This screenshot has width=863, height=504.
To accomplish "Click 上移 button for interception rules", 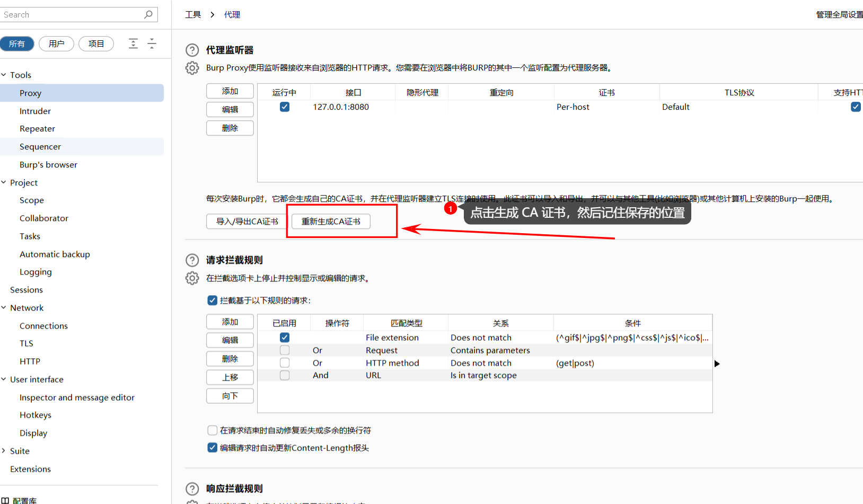I will point(230,377).
